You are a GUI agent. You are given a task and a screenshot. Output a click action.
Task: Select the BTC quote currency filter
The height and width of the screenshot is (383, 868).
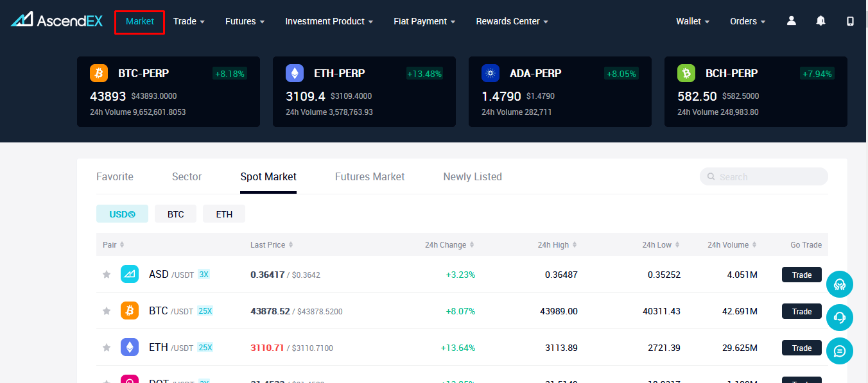tap(175, 214)
